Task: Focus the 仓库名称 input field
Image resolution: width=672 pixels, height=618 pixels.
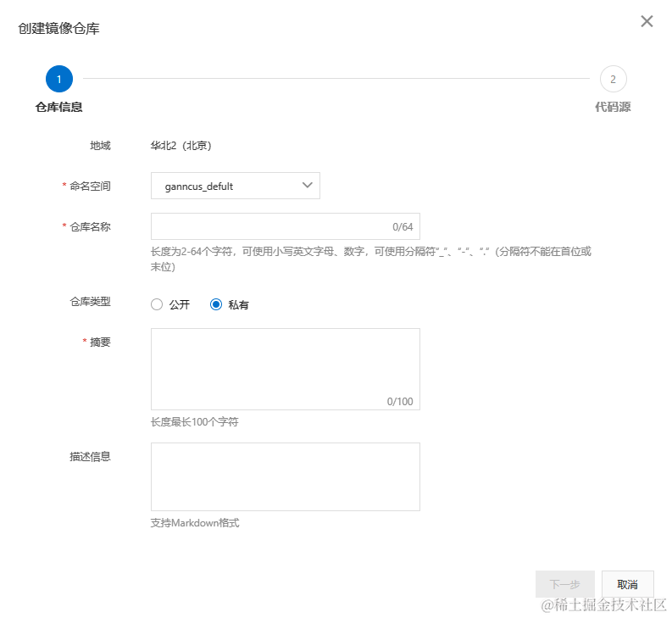Action: click(x=286, y=226)
